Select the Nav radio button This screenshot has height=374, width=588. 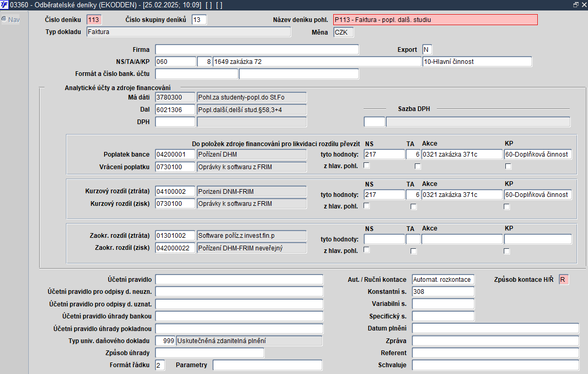[4, 19]
